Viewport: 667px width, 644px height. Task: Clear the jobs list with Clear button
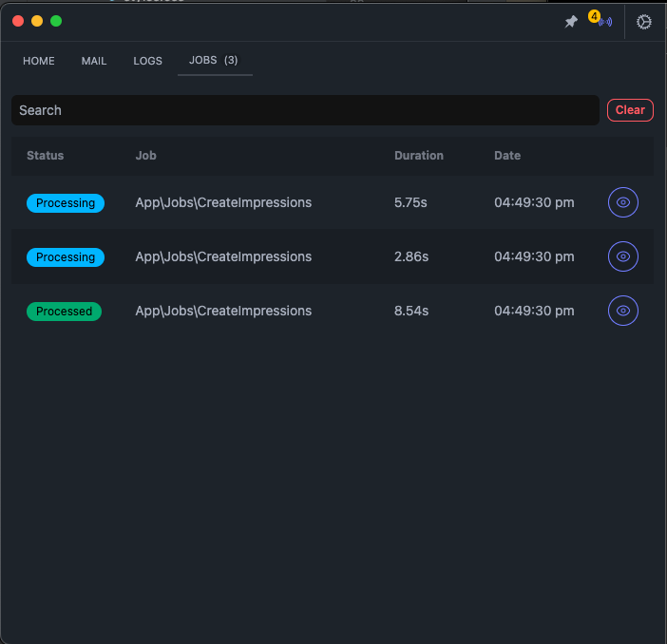tap(630, 110)
